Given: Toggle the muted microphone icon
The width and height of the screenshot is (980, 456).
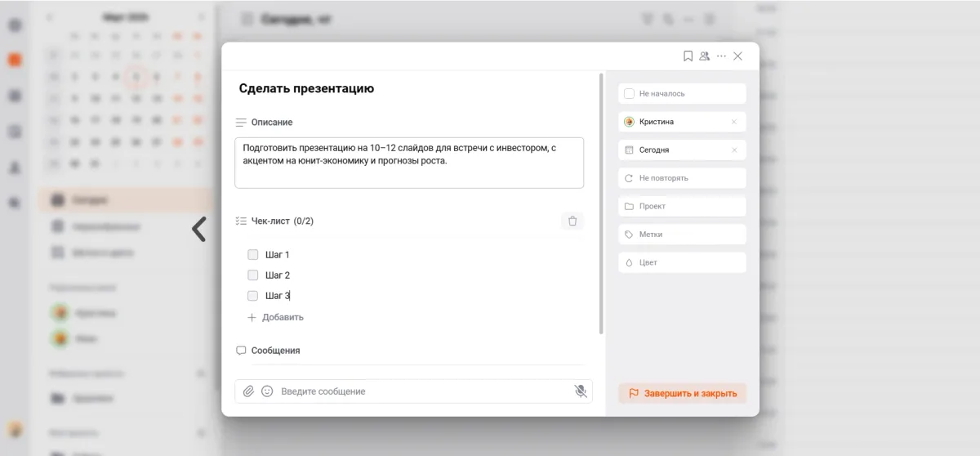Looking at the screenshot, I should click(x=581, y=391).
